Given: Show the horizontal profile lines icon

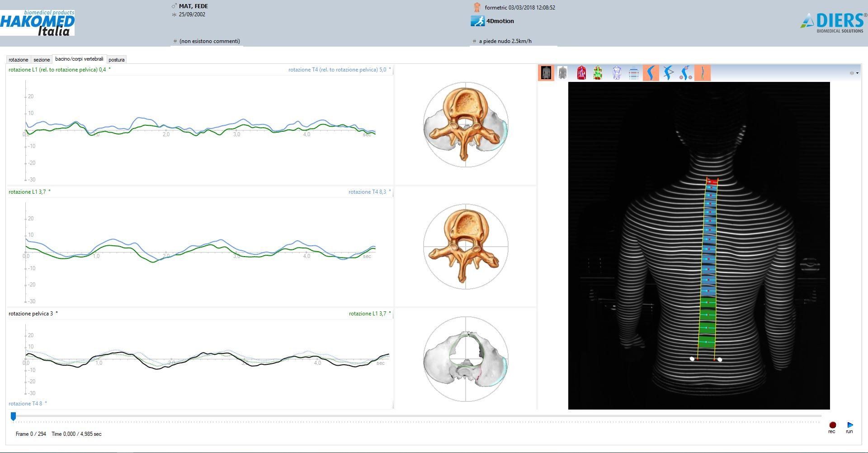Looking at the screenshot, I should click(x=634, y=73).
